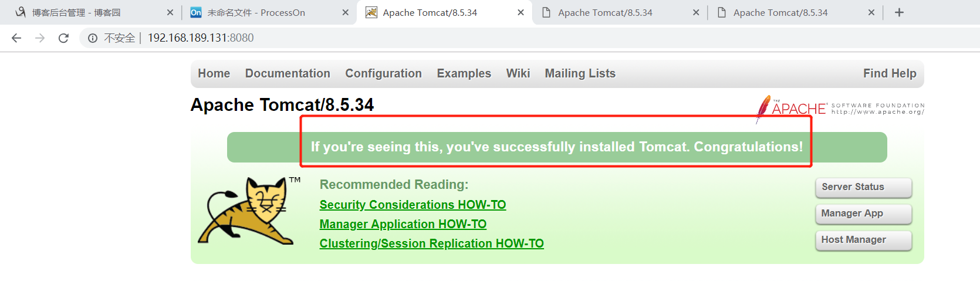Image resolution: width=980 pixels, height=281 pixels.
Task: Reload the current page
Action: (x=63, y=38)
